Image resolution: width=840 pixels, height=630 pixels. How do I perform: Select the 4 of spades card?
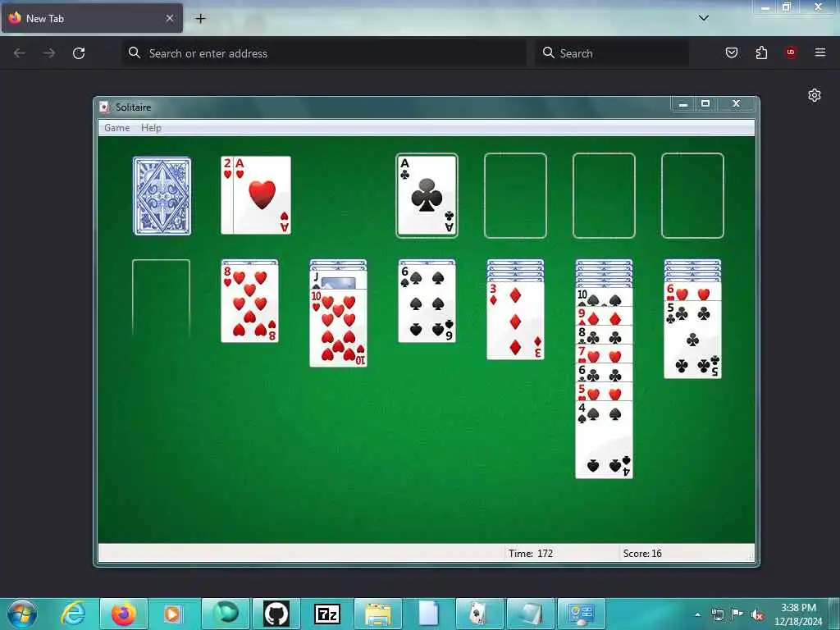[604, 440]
